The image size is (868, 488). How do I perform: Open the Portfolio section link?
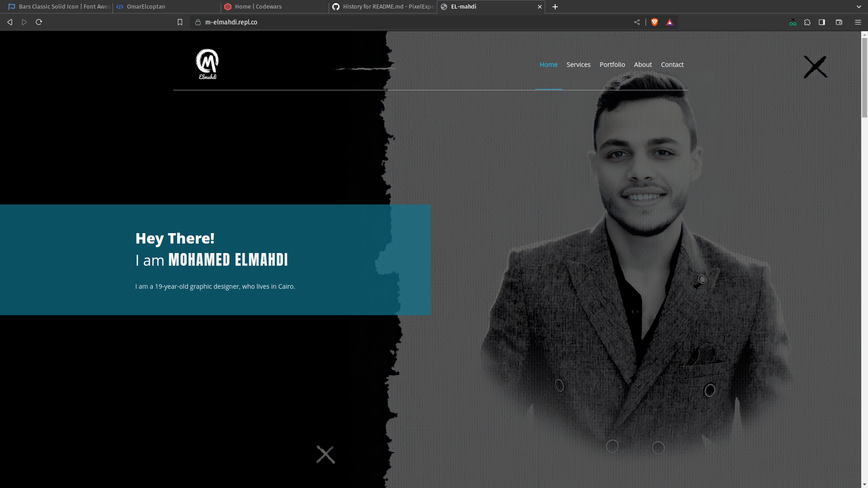click(612, 65)
